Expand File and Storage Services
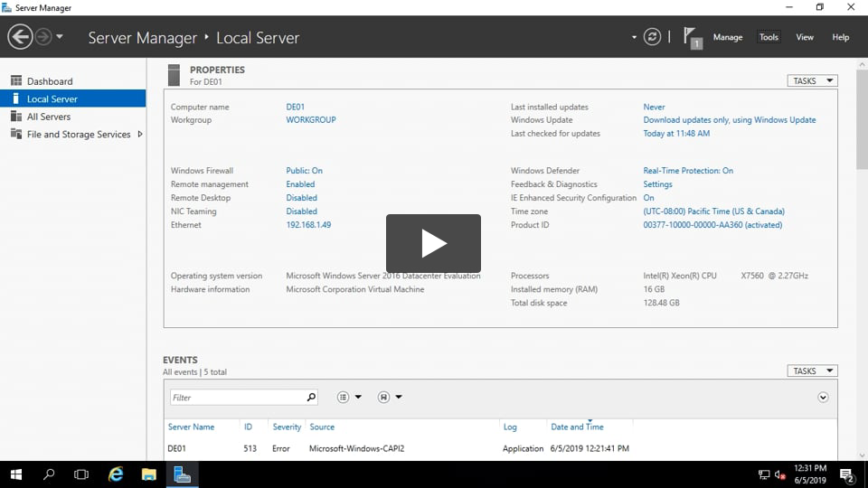This screenshot has height=488, width=868. pyautogui.click(x=140, y=135)
